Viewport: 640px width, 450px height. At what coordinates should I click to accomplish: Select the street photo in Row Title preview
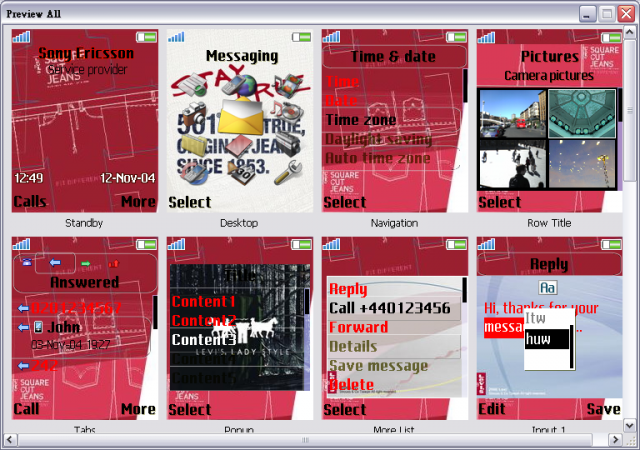[x=513, y=113]
